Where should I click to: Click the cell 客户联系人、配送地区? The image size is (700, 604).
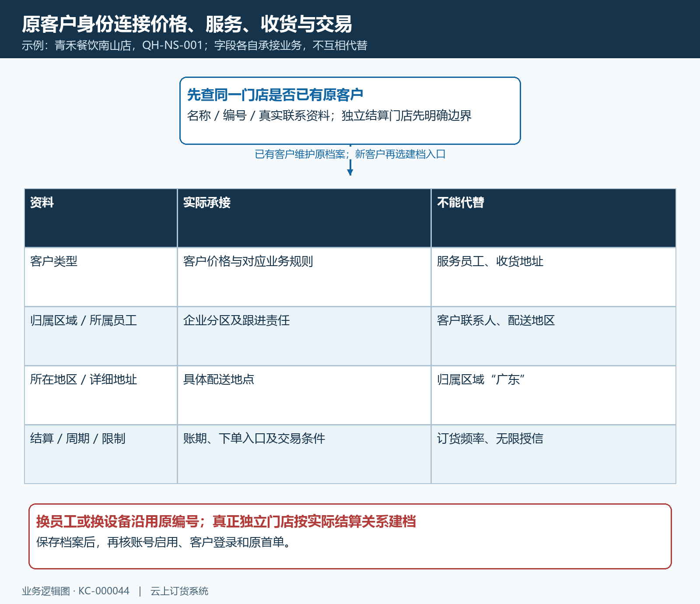(x=553, y=336)
